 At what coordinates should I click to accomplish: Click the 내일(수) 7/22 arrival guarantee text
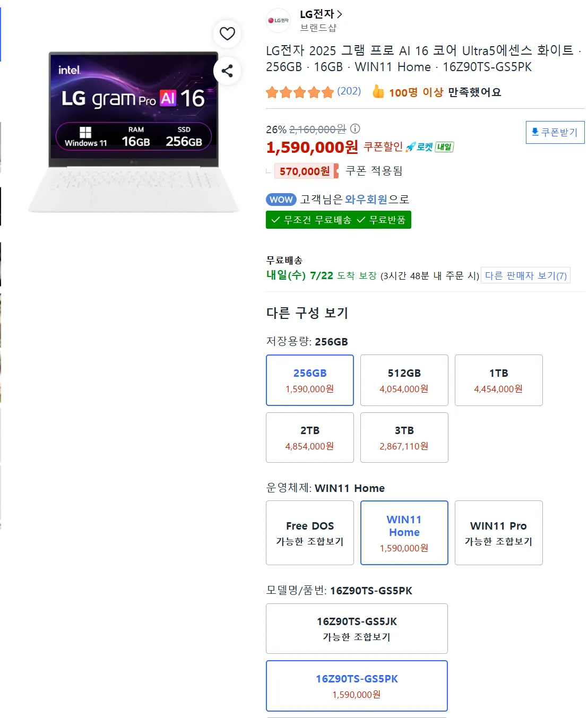click(321, 275)
